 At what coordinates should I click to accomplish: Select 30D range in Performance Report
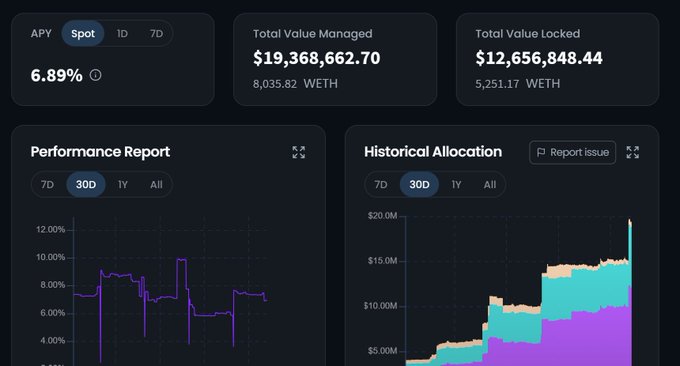pyautogui.click(x=86, y=184)
